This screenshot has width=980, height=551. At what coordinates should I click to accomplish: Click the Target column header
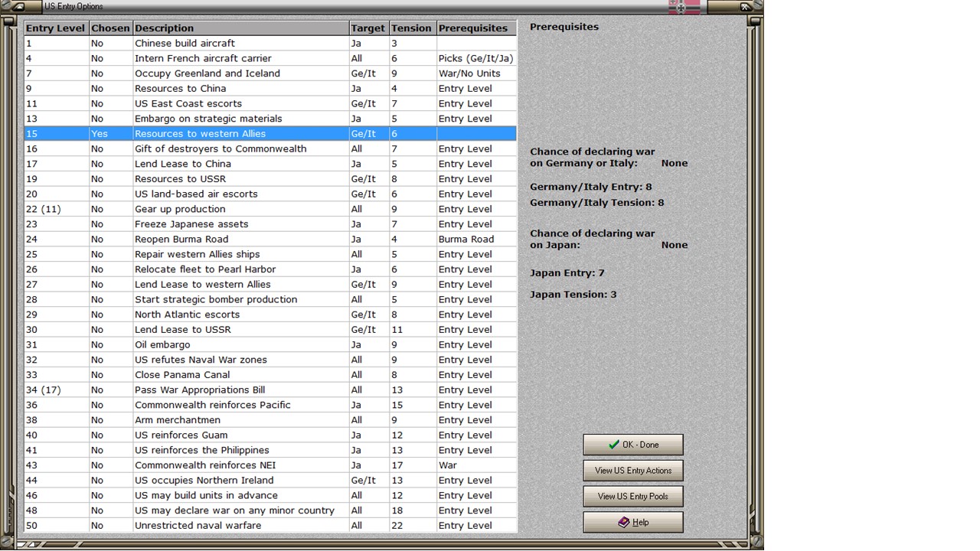click(x=369, y=28)
